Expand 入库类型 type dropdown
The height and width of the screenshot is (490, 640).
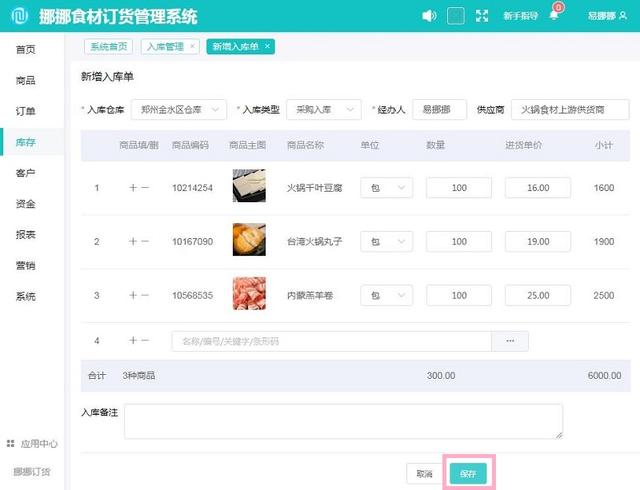click(x=324, y=109)
